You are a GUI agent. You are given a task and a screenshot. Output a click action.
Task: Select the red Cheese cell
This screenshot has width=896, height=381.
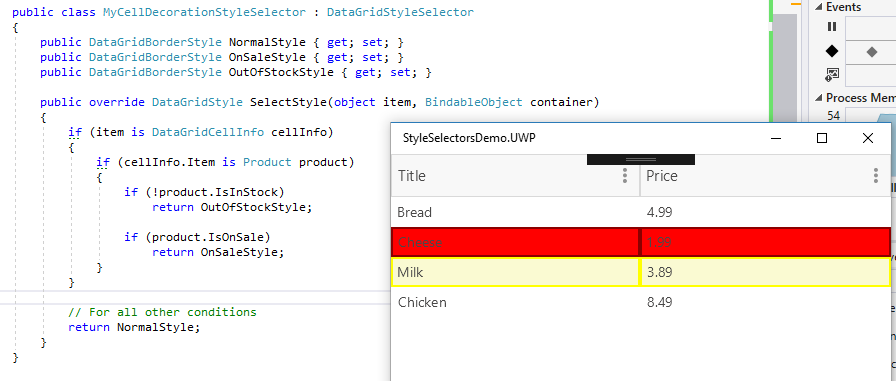(515, 242)
